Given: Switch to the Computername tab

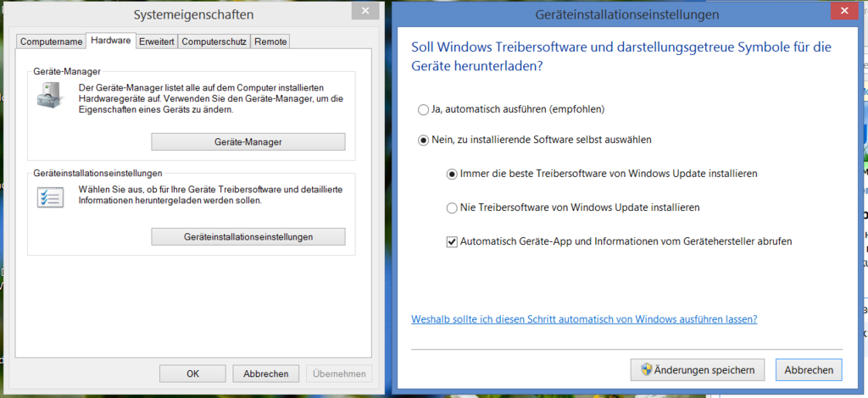Looking at the screenshot, I should click(52, 41).
